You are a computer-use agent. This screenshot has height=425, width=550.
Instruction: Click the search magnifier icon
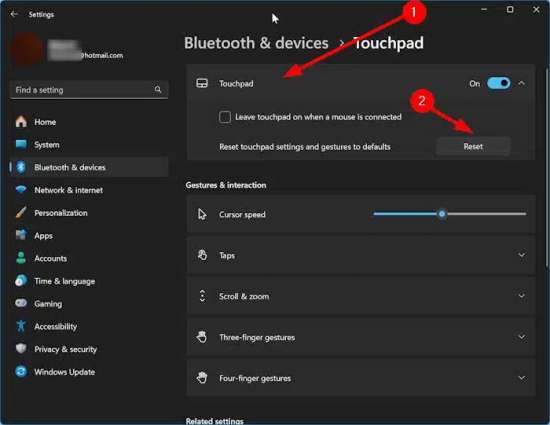(158, 89)
